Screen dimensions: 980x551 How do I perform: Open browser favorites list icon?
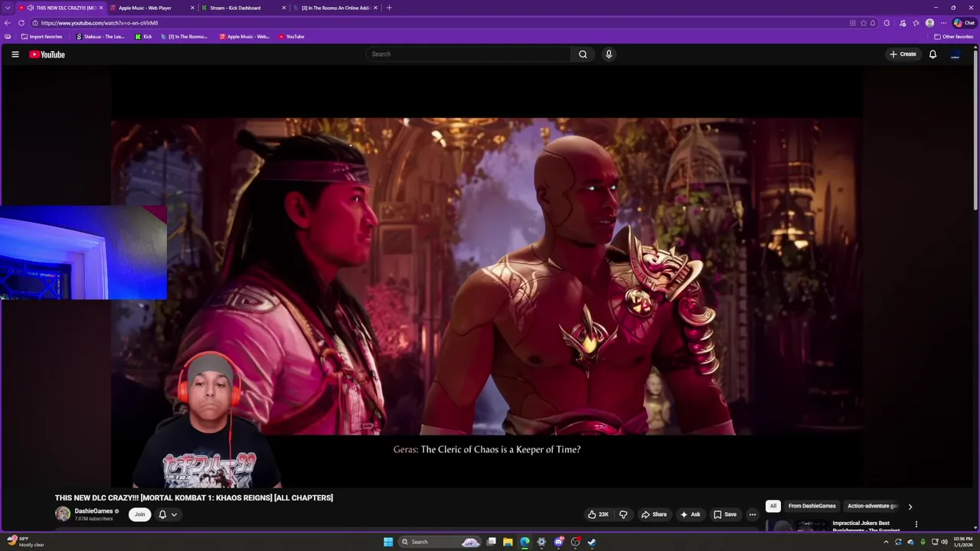[916, 23]
